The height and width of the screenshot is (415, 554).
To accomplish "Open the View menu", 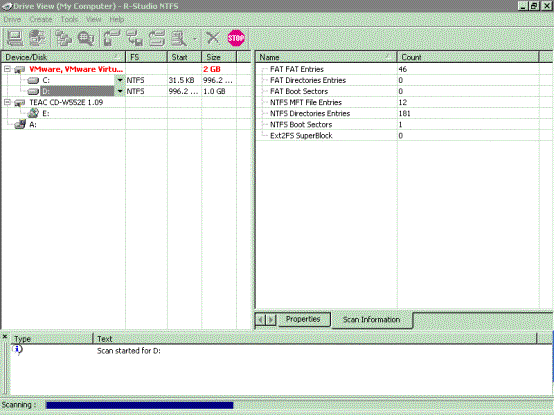I will point(94,19).
